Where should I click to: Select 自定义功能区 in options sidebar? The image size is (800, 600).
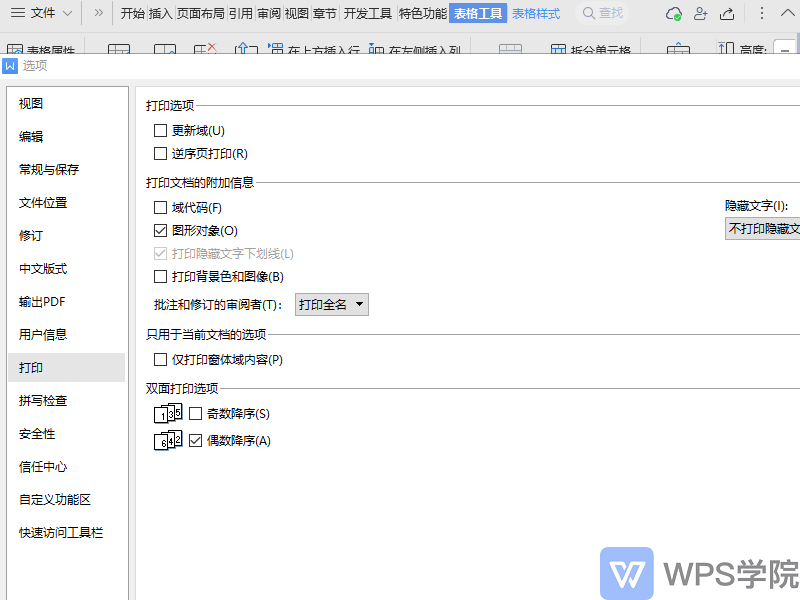(x=66, y=499)
